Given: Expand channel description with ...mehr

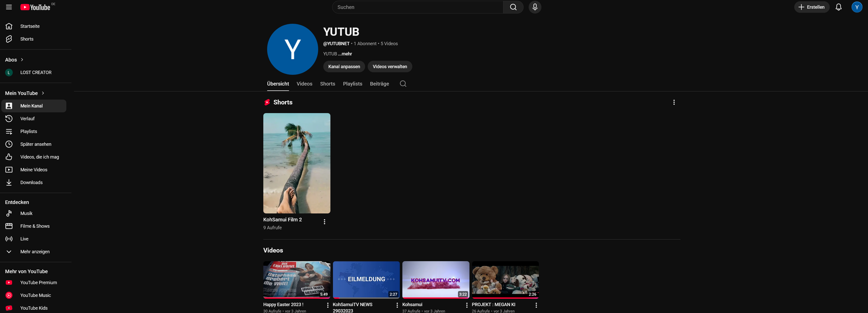Looking at the screenshot, I should click(345, 54).
